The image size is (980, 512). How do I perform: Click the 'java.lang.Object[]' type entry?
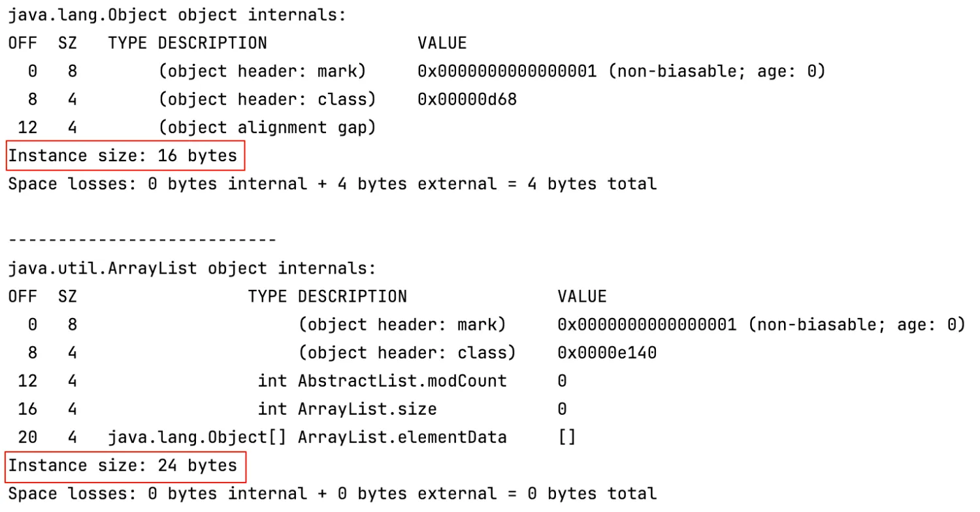click(197, 438)
